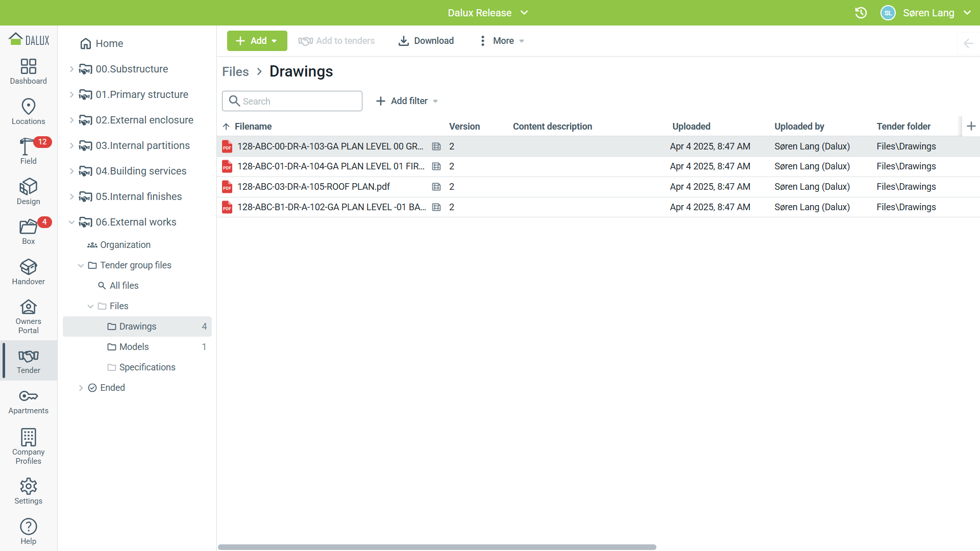Open Company Profiles
980x551 pixels.
(x=29, y=446)
